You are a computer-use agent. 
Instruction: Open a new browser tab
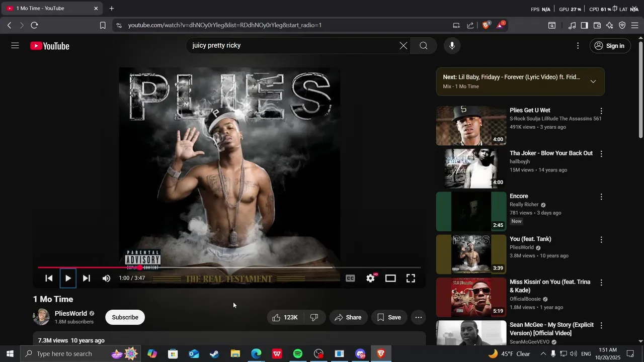[112, 9]
